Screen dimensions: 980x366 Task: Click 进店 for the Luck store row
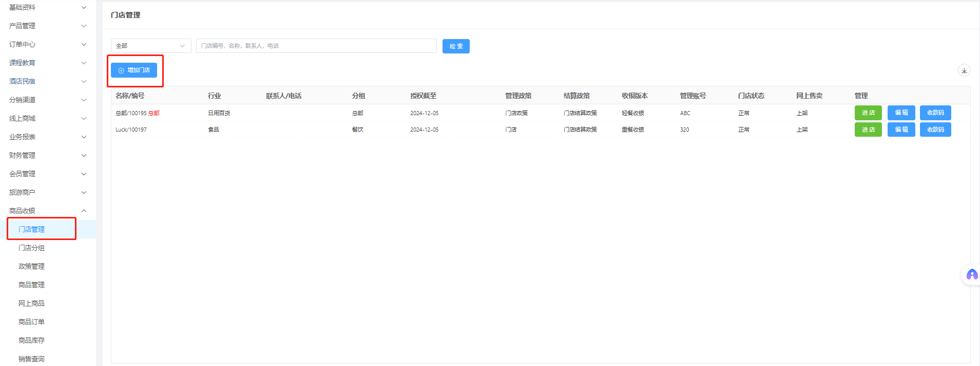pyautogui.click(x=868, y=130)
